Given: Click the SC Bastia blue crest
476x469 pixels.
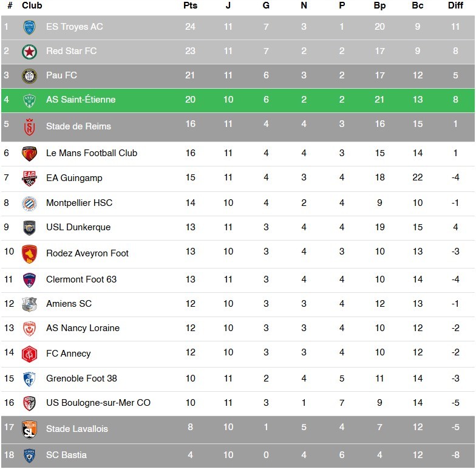Looking at the screenshot, I should coord(29,455).
